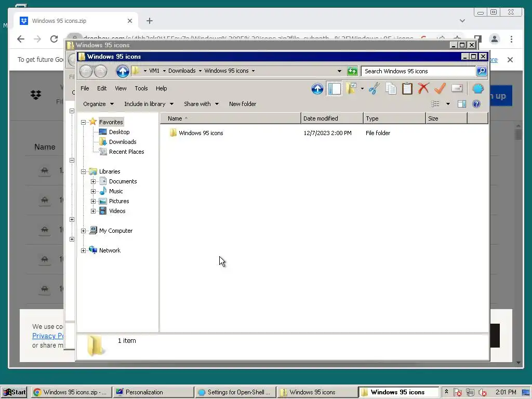
Task: Open the Edit menu
Action: tap(102, 88)
